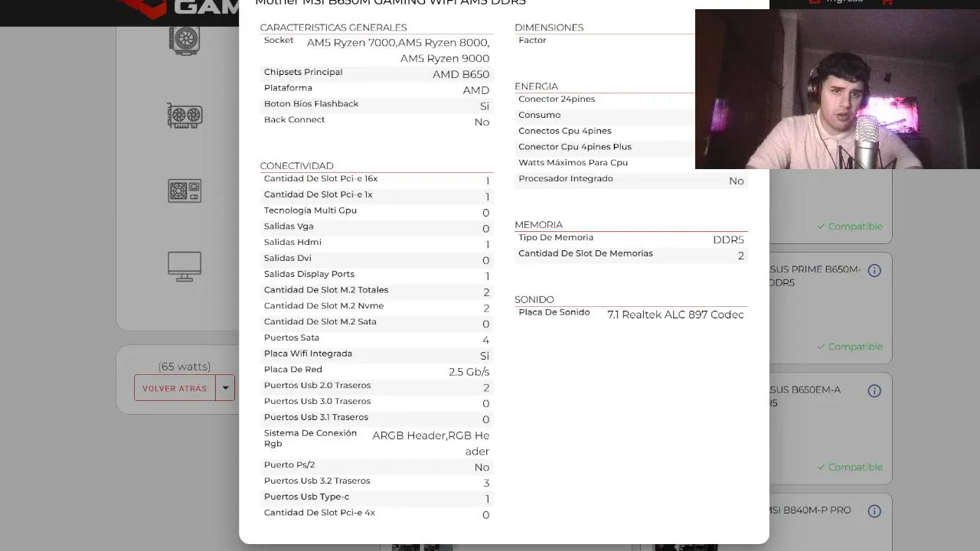The image size is (980, 551).
Task: Click the 'AMD B650' chipset value
Action: [x=461, y=74]
